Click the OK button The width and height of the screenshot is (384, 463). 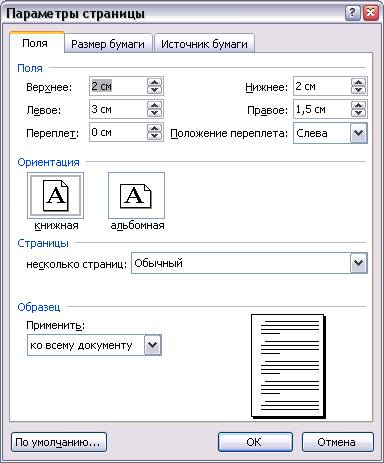click(255, 442)
